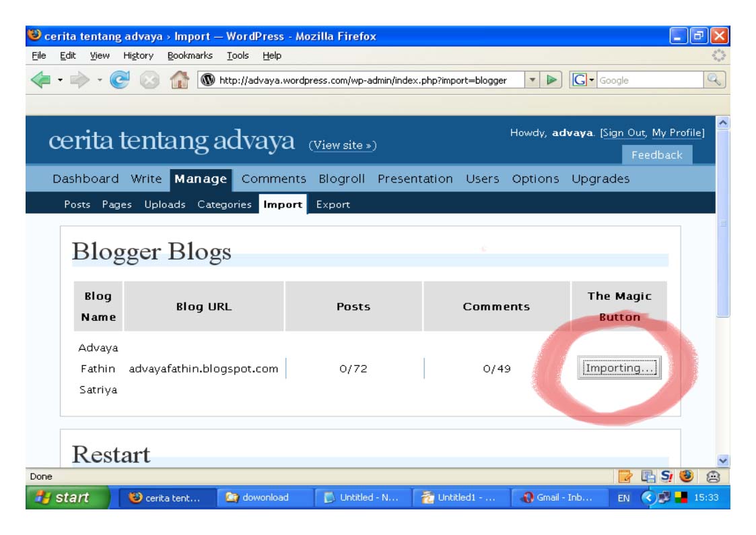
Task: Expand the address bar URL history dropdown
Action: (532, 80)
